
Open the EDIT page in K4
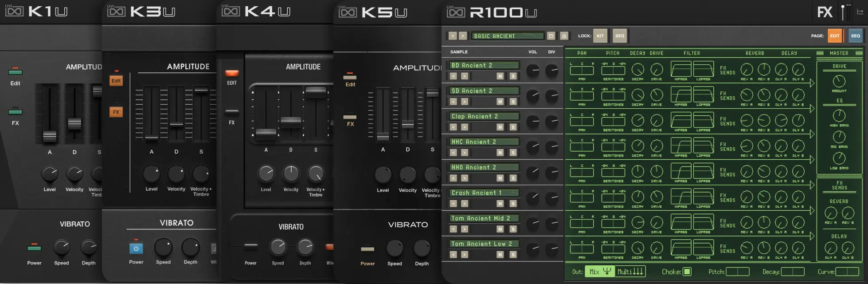coord(232,73)
